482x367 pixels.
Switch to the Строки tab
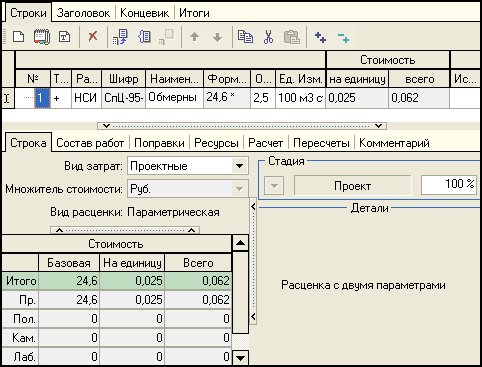tap(28, 13)
